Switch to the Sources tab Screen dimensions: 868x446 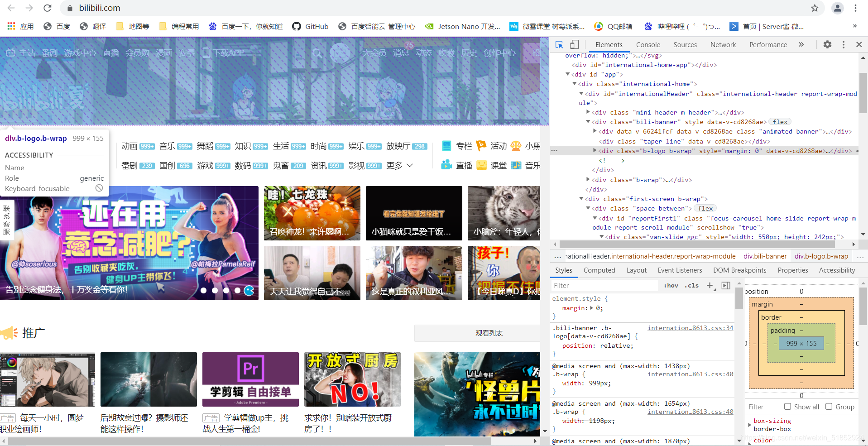(x=685, y=44)
